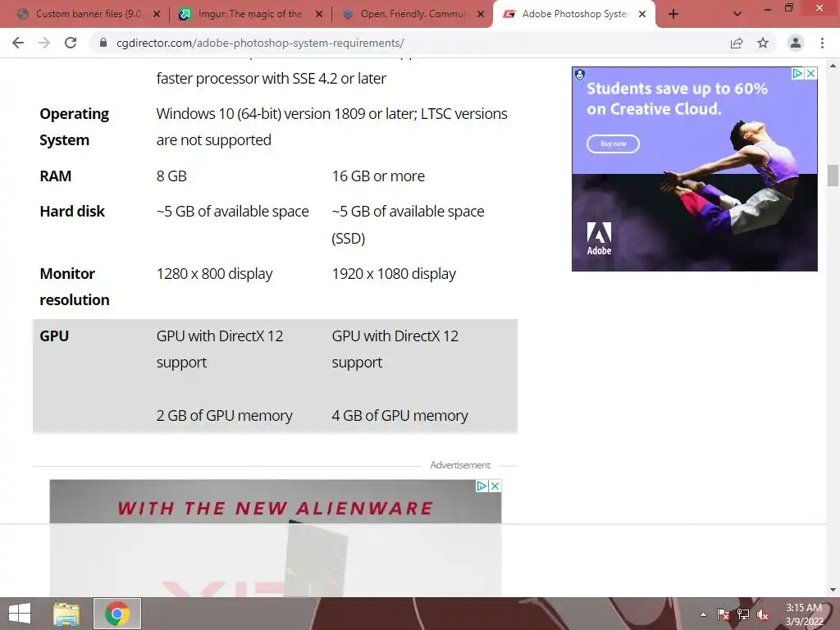Click the Chrome taskbar icon
Viewport: 840px width, 630px height.
coord(117,614)
